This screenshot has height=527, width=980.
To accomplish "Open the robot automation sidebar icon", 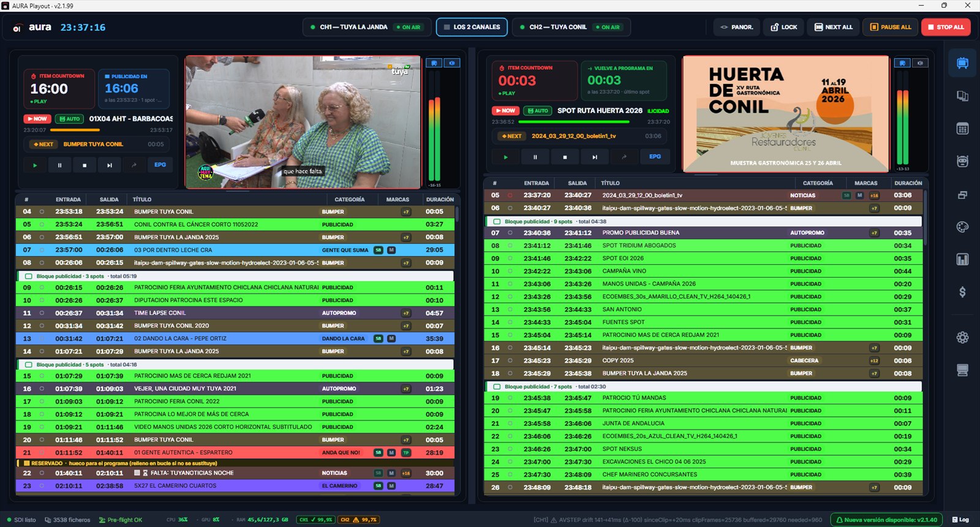I will click(962, 161).
